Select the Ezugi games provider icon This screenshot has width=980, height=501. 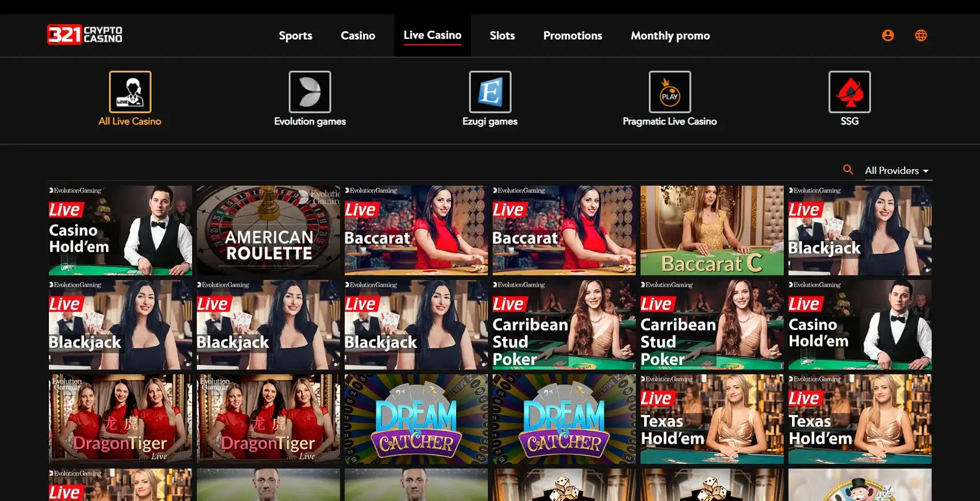490,92
